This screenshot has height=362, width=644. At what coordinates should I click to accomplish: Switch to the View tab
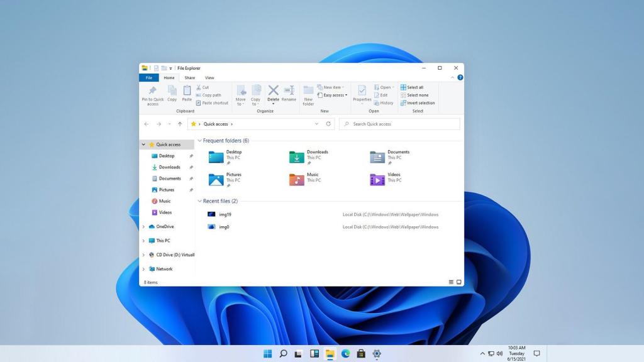click(x=209, y=77)
